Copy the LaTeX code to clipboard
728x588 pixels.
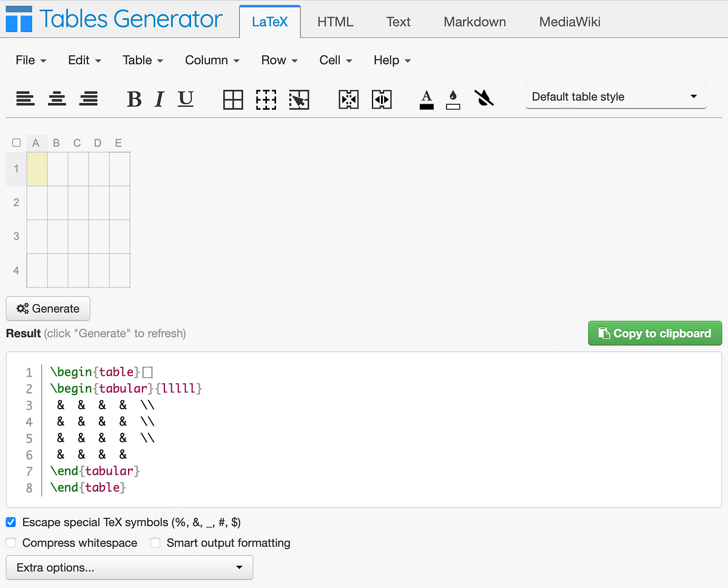click(655, 333)
